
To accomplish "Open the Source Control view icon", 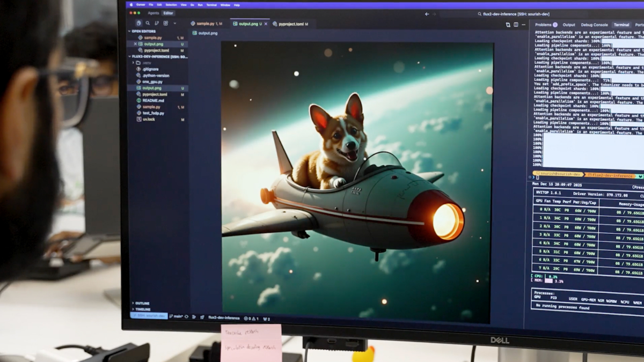I will 157,24.
